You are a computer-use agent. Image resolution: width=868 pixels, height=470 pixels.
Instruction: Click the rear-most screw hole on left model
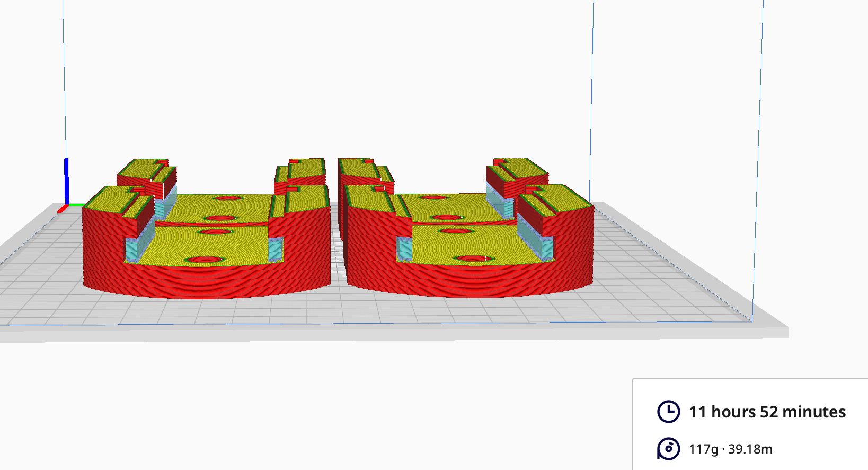click(x=228, y=198)
